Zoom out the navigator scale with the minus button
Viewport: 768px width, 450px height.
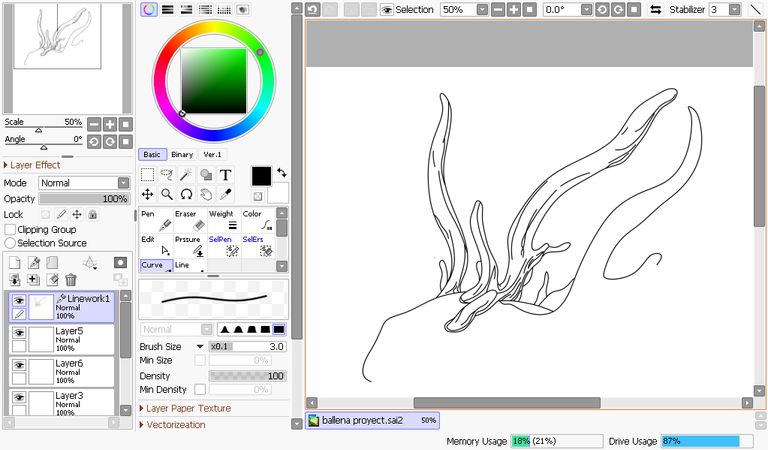94,124
